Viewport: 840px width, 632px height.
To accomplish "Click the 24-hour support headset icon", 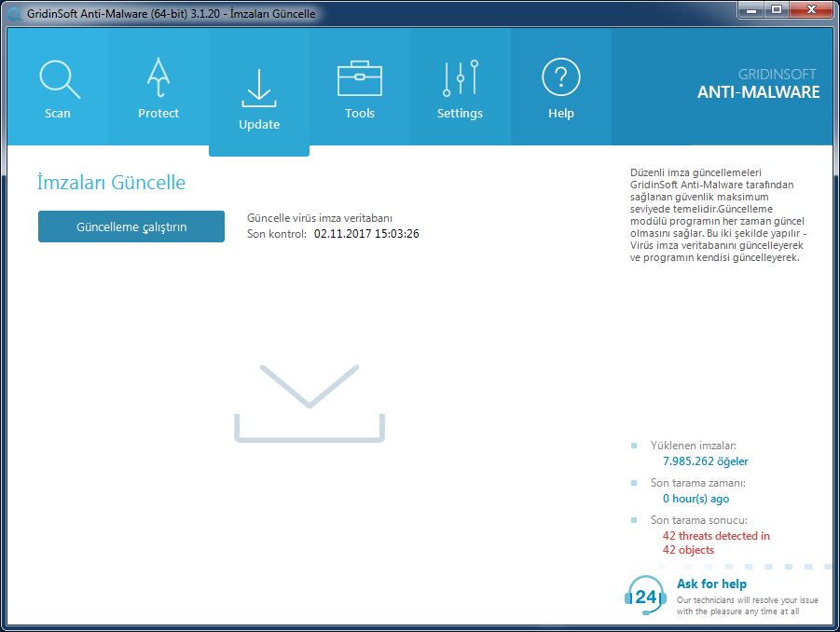I will pyautogui.click(x=644, y=594).
